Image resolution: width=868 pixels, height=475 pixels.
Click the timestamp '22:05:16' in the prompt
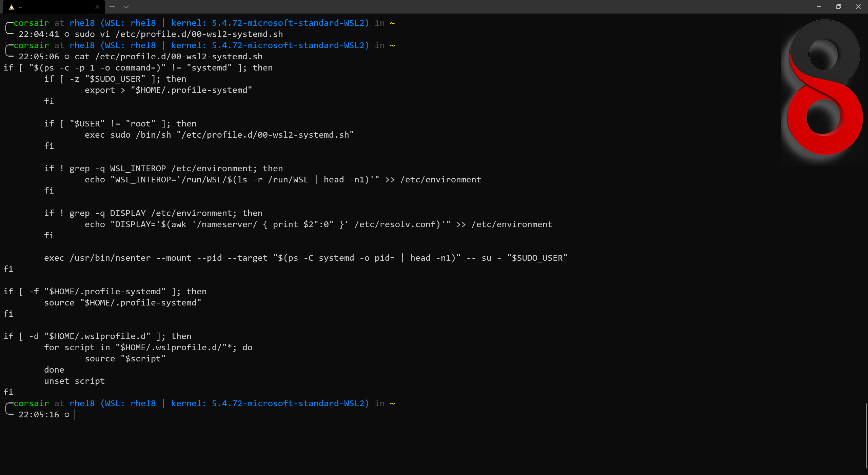[40, 414]
